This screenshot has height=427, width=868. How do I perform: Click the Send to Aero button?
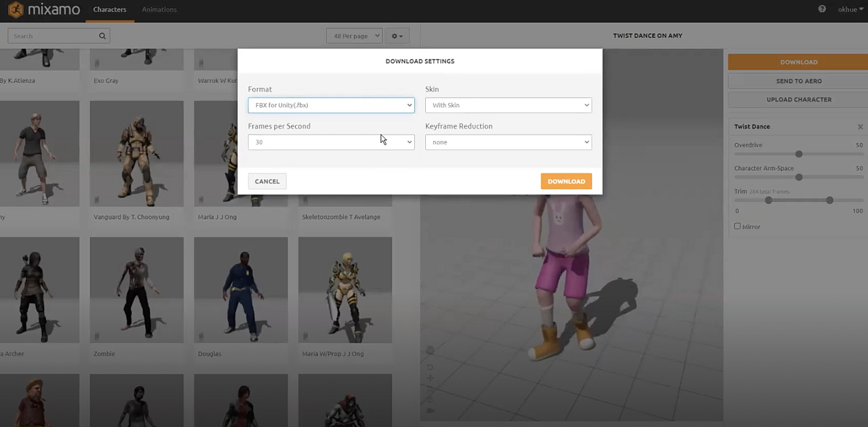(798, 81)
